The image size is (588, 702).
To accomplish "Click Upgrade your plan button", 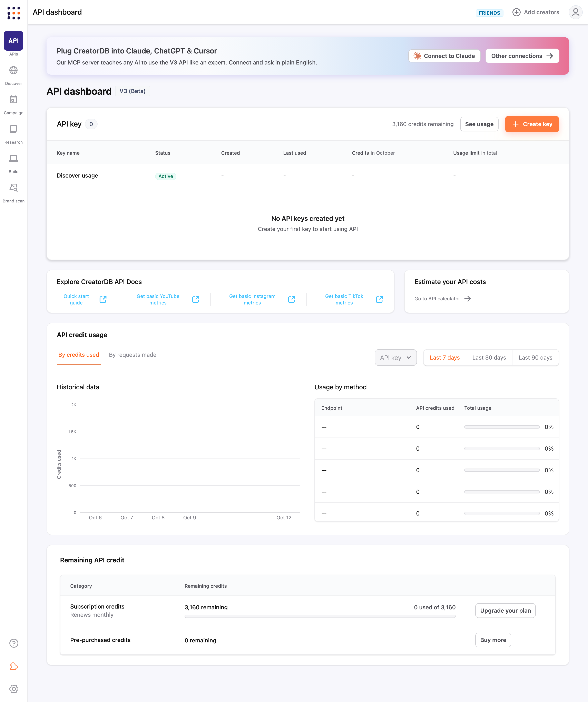I will 505,610.
